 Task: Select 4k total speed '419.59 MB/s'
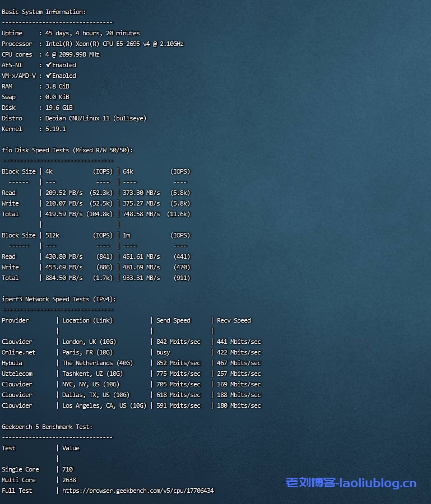tap(64, 214)
